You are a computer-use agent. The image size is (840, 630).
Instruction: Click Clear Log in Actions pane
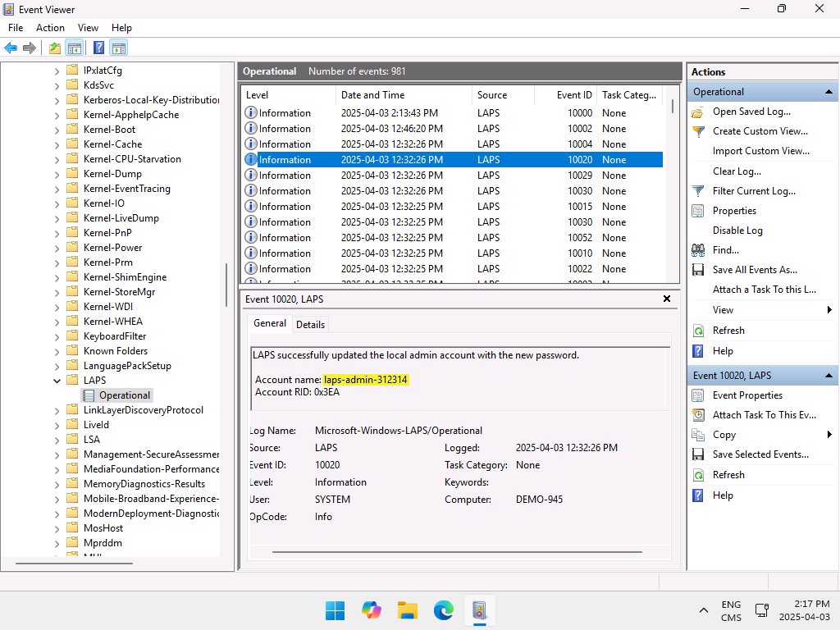click(x=736, y=171)
